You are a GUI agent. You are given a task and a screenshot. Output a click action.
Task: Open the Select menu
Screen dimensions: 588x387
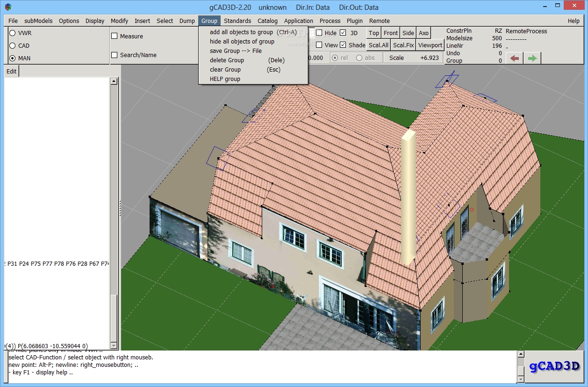pos(165,21)
